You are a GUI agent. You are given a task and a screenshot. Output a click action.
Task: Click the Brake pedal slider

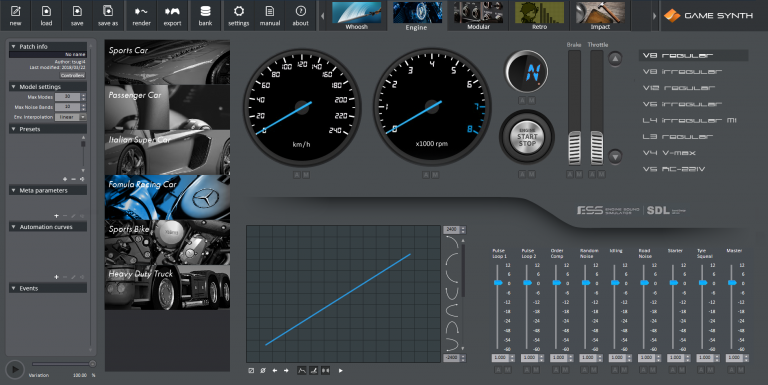pos(574,148)
